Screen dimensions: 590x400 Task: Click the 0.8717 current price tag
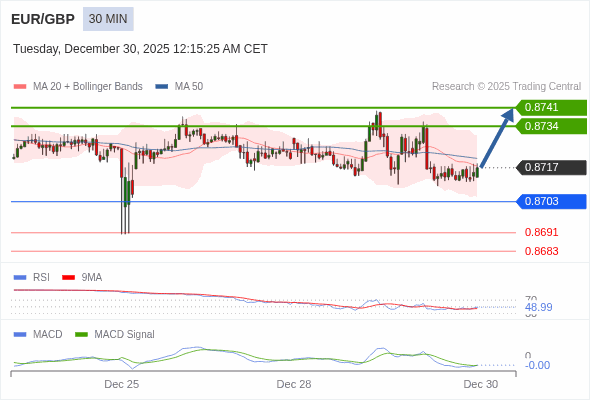(x=551, y=167)
